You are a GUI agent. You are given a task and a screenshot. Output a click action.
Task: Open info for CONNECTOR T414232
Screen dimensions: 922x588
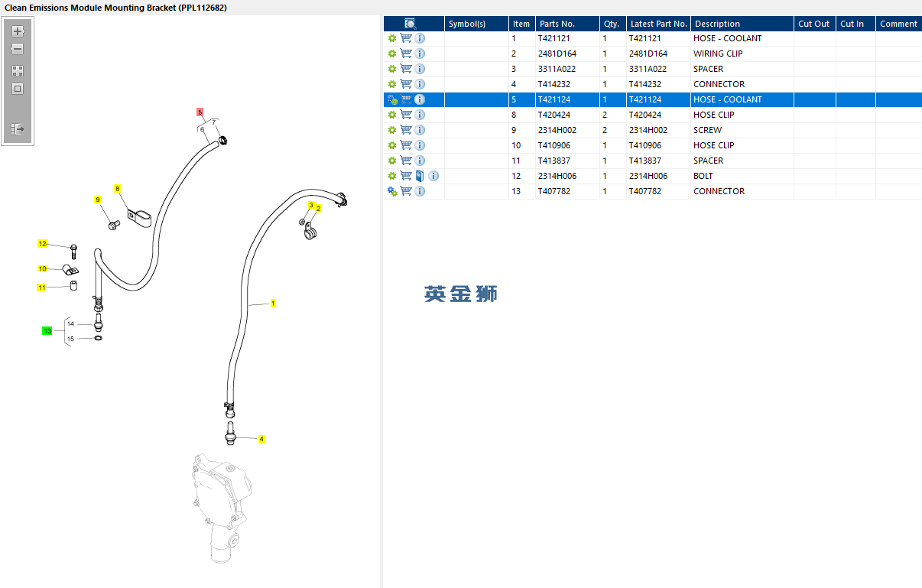pos(420,84)
